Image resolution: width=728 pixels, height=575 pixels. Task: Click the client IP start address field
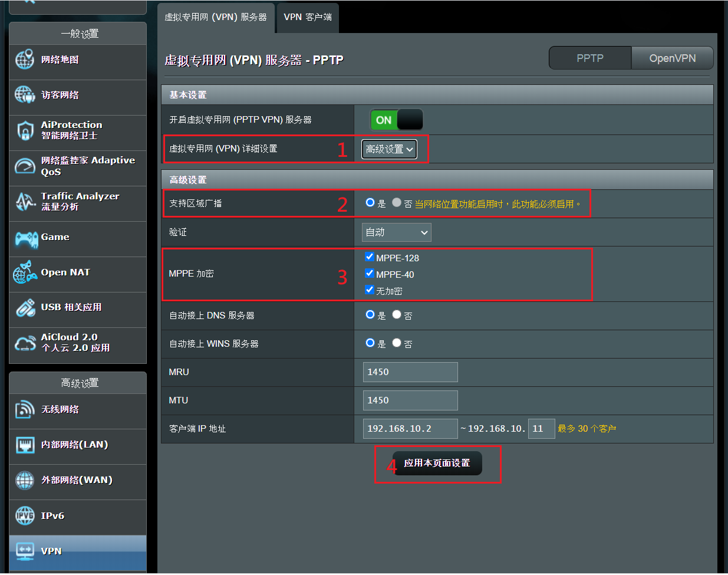[410, 429]
